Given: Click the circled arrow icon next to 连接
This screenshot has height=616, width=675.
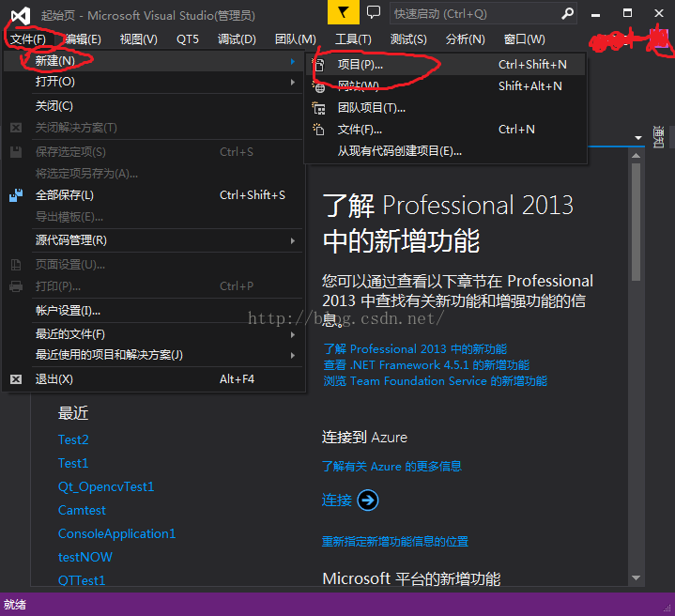Looking at the screenshot, I should click(368, 500).
